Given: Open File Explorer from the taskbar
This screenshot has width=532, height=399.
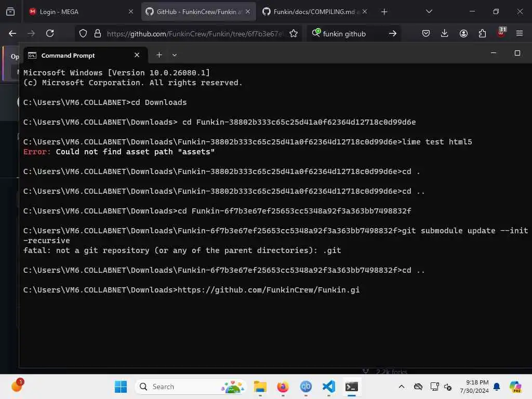Looking at the screenshot, I should pos(260,387).
